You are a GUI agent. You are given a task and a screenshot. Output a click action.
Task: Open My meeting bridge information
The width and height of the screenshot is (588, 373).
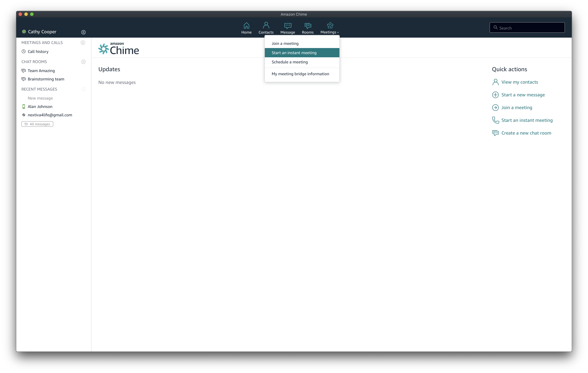[302, 74]
